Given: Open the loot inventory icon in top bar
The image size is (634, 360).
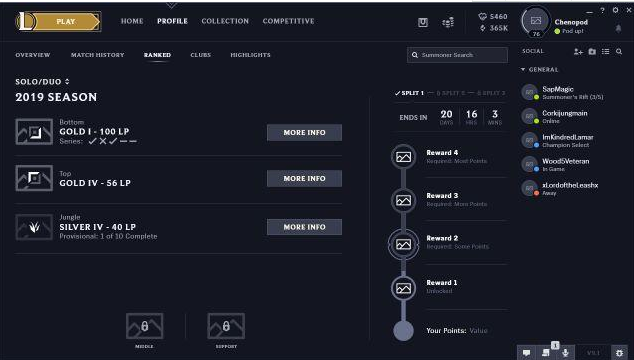Looking at the screenshot, I should [423, 22].
